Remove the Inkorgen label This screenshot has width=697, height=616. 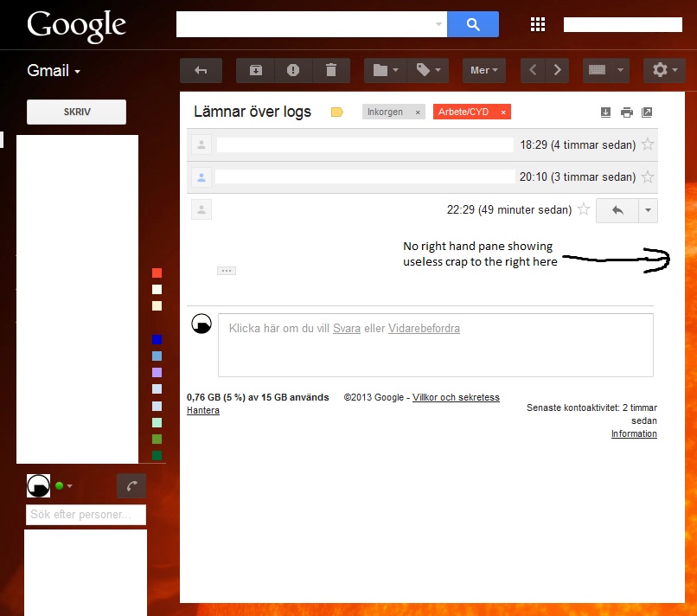[418, 112]
